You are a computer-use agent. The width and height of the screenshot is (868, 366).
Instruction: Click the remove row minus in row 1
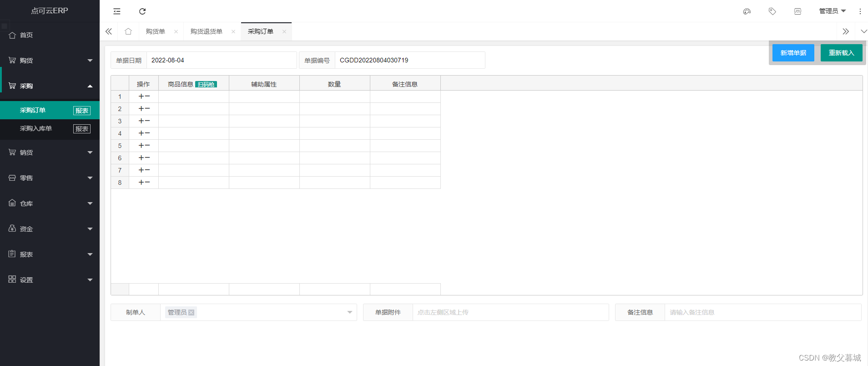147,97
